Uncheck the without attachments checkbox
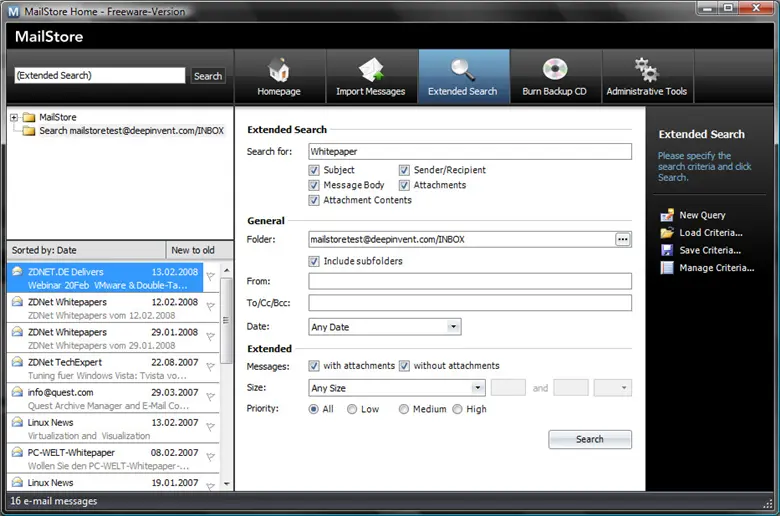The width and height of the screenshot is (780, 516). 404,366
